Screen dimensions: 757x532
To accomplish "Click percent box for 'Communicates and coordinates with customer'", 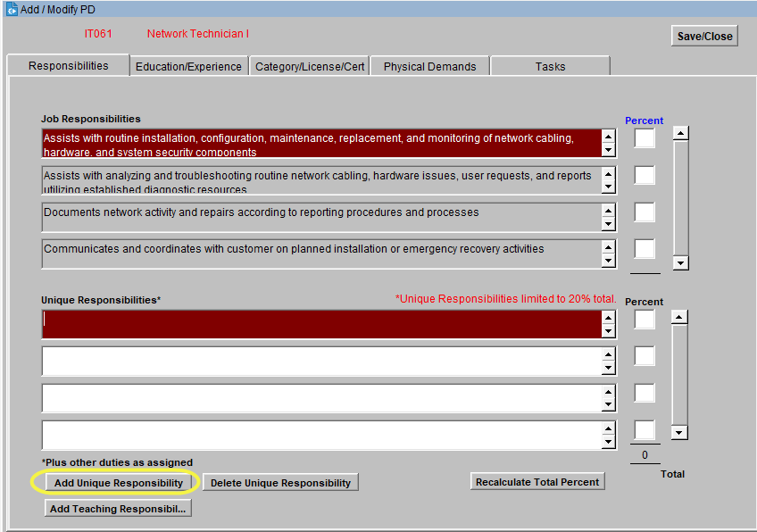I will (645, 249).
